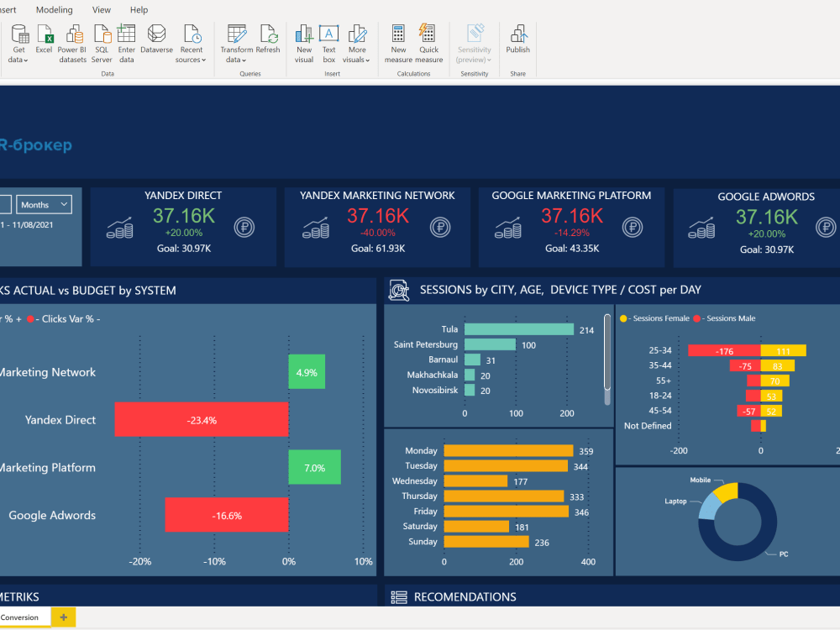This screenshot has width=840, height=630.
Task: Open the Modeling ribbon tab
Action: click(x=54, y=9)
